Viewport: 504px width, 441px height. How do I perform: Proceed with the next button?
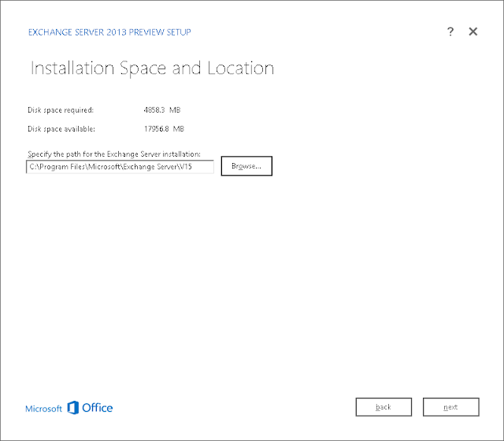tap(451, 407)
